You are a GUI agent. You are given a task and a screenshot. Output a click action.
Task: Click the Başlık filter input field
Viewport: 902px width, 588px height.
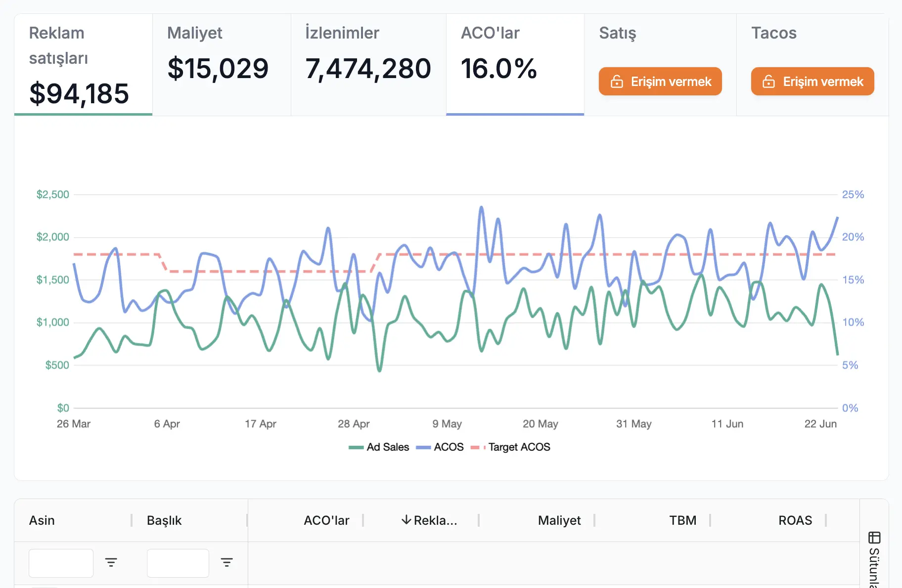point(178,562)
